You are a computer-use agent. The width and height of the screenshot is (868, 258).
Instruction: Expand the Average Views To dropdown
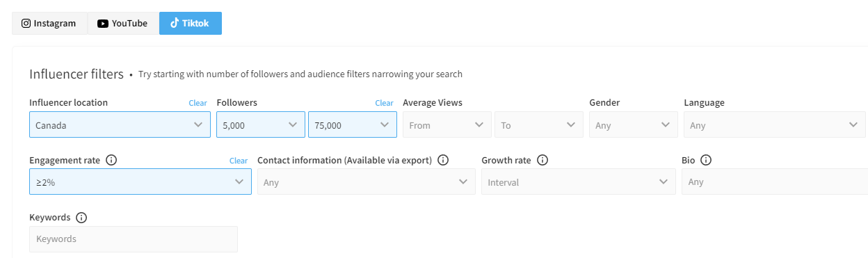pos(539,124)
